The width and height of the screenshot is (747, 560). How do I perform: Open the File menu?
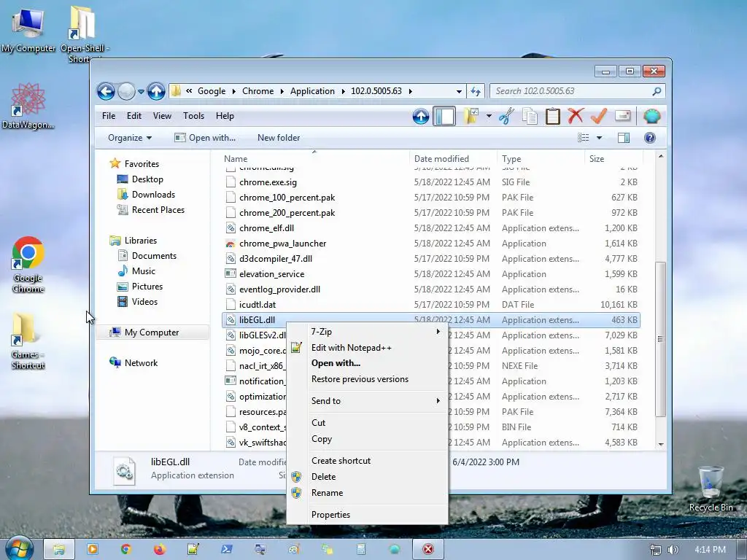coord(109,116)
